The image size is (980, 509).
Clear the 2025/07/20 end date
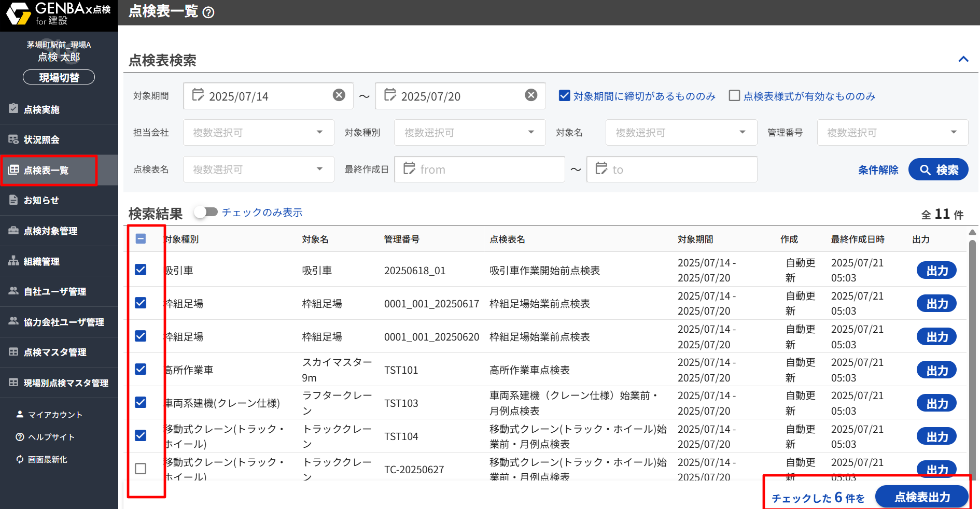click(530, 95)
